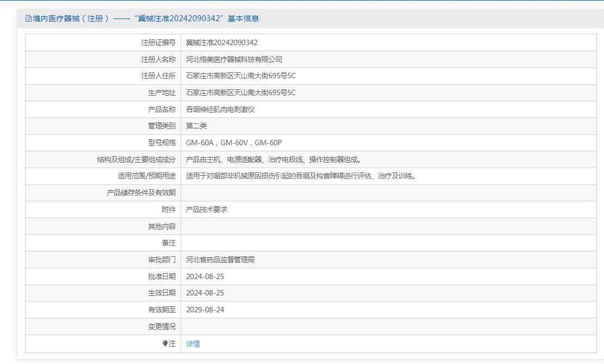
Task: Select registration number 冀械注准20242090342 in the table
Action: 222,43
